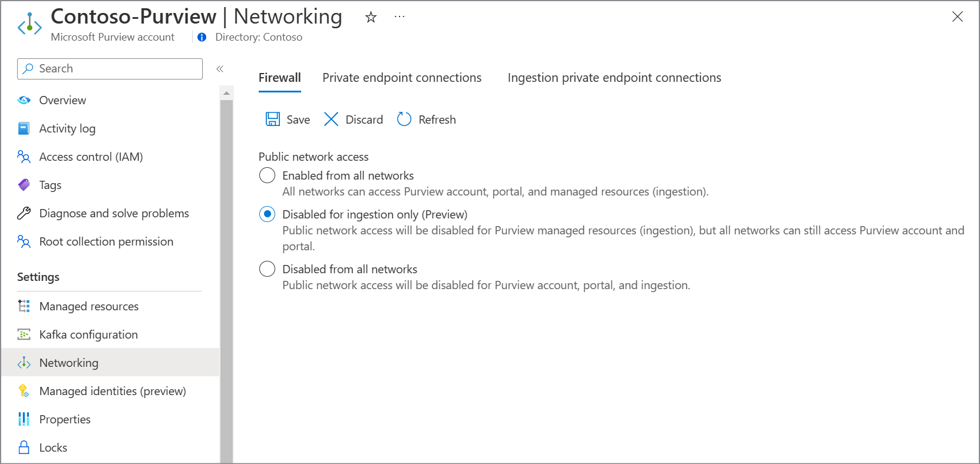Disable public network access from all networks
980x464 pixels.
pos(267,269)
